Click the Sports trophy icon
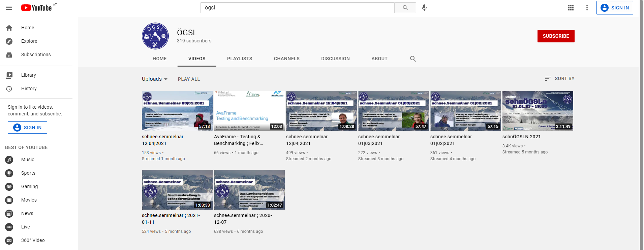The width and height of the screenshot is (644, 250). [9, 173]
